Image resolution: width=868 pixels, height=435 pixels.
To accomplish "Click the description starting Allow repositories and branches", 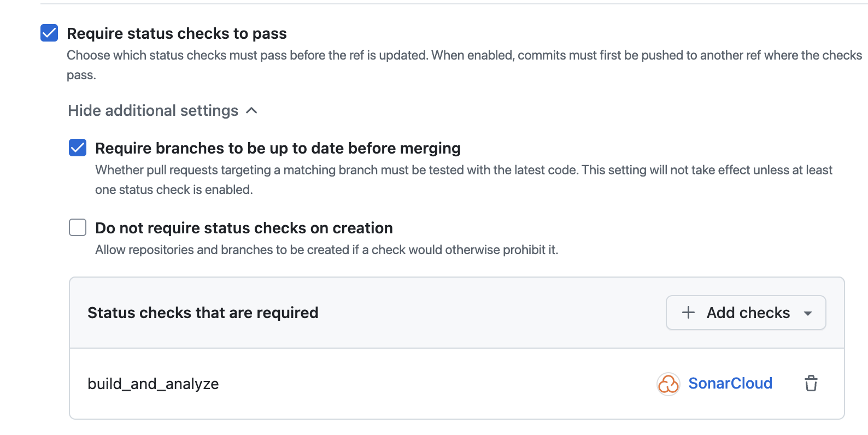I will pos(326,250).
